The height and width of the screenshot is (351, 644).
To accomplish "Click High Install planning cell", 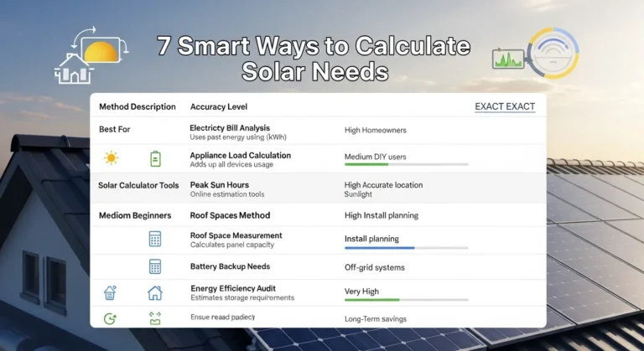I will [382, 215].
